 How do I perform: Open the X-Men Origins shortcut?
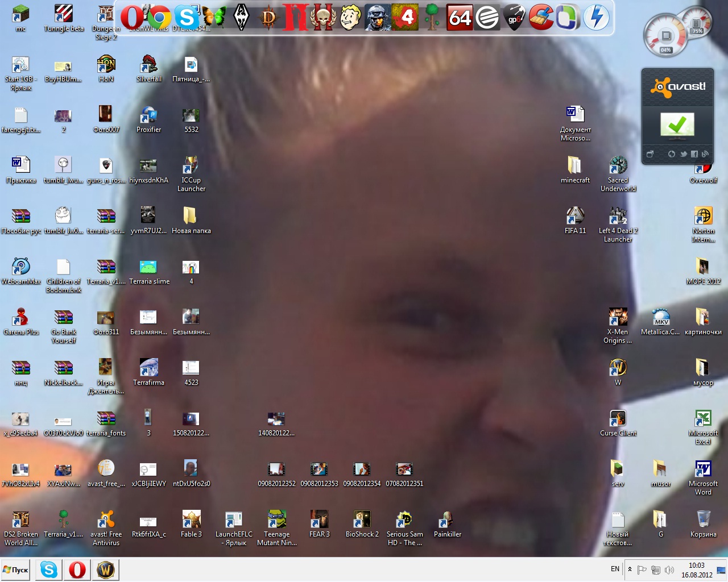point(618,326)
